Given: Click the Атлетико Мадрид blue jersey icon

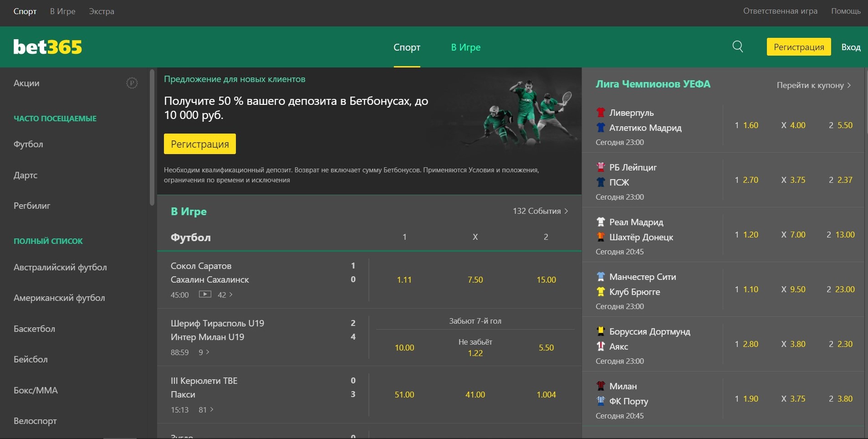Looking at the screenshot, I should click(x=601, y=128).
